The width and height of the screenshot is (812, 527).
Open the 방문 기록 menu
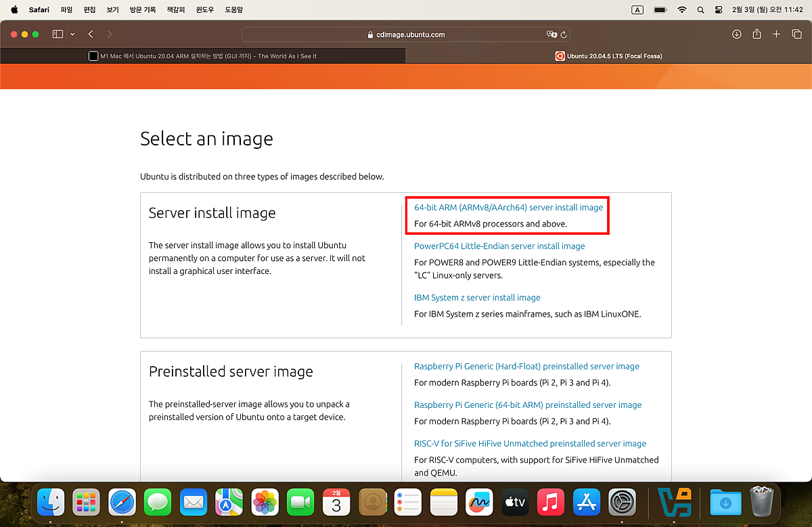pyautogui.click(x=143, y=10)
